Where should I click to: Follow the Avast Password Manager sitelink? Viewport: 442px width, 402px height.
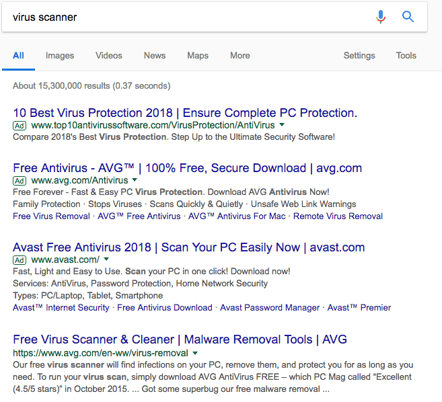point(270,308)
